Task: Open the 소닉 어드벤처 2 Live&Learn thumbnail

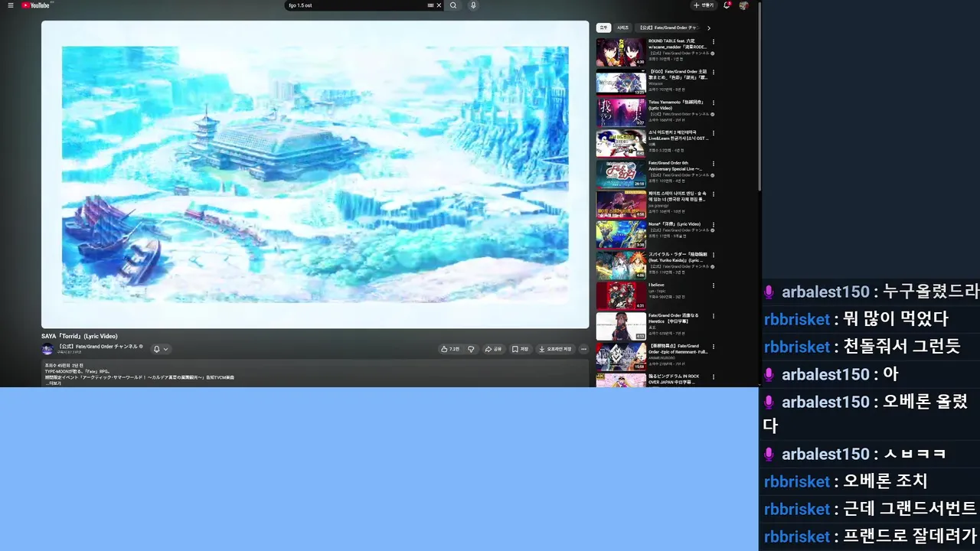Action: [x=621, y=143]
